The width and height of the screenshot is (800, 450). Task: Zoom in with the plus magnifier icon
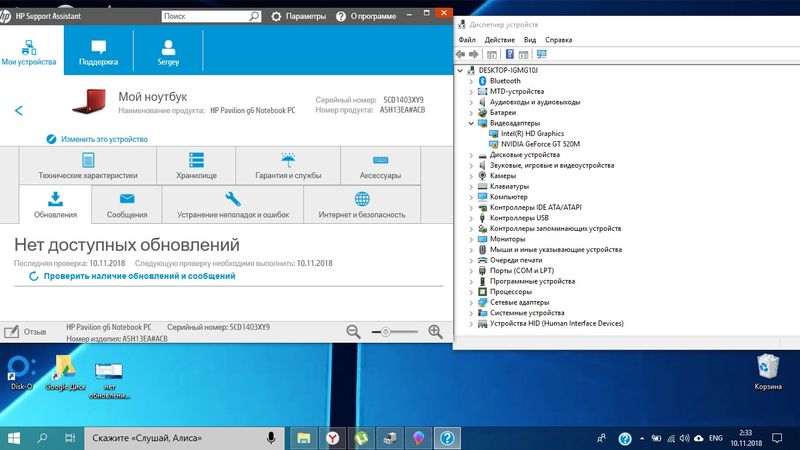point(435,332)
